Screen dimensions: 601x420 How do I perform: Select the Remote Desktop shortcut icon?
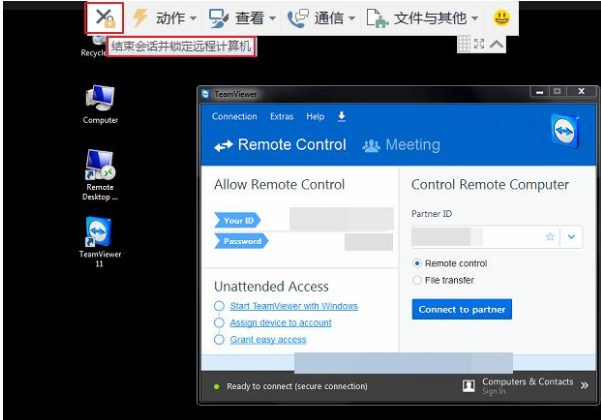tap(100, 175)
